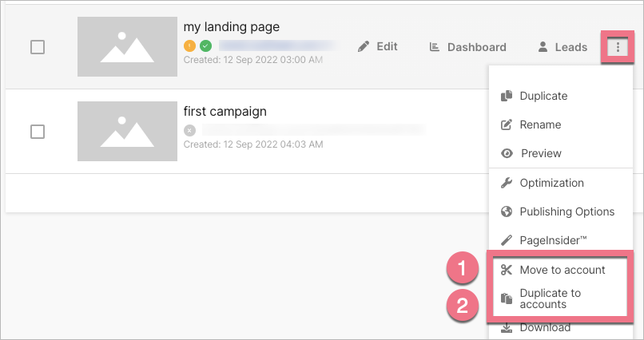Click the scissors Move to account icon
Image resolution: width=644 pixels, height=340 pixels.
pyautogui.click(x=506, y=270)
